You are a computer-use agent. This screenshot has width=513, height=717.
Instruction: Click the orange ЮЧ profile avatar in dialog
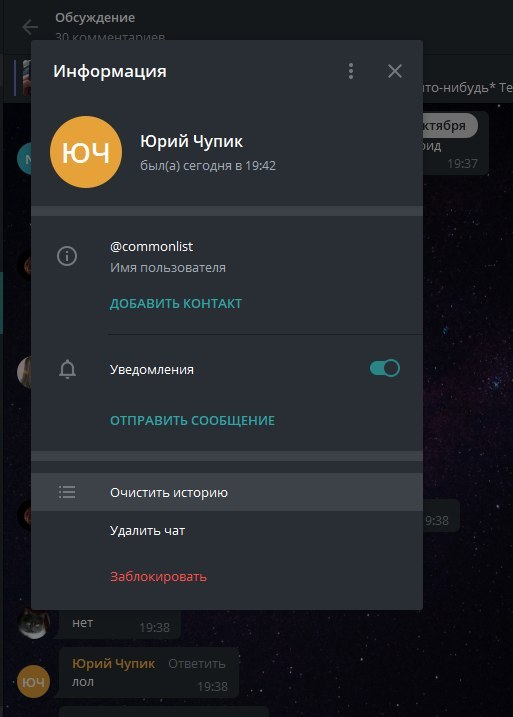coord(86,152)
